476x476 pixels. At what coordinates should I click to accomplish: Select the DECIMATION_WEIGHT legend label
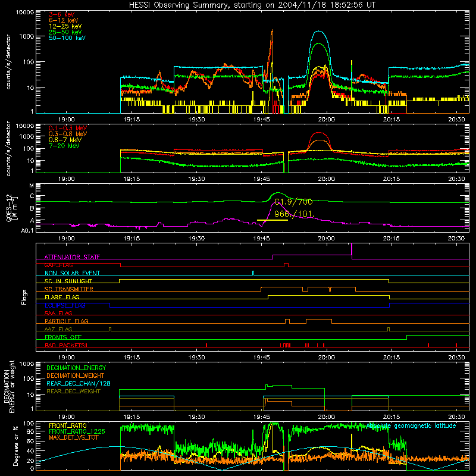pyautogui.click(x=76, y=375)
